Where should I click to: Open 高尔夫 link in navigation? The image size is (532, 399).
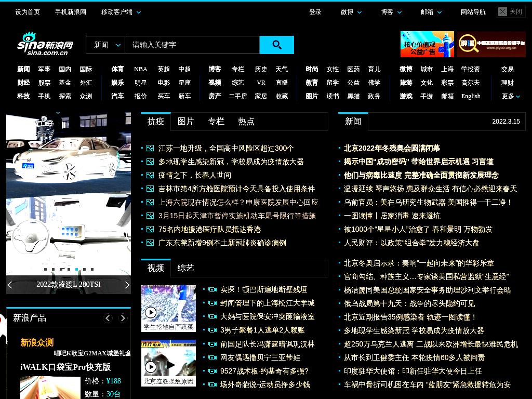point(471,83)
